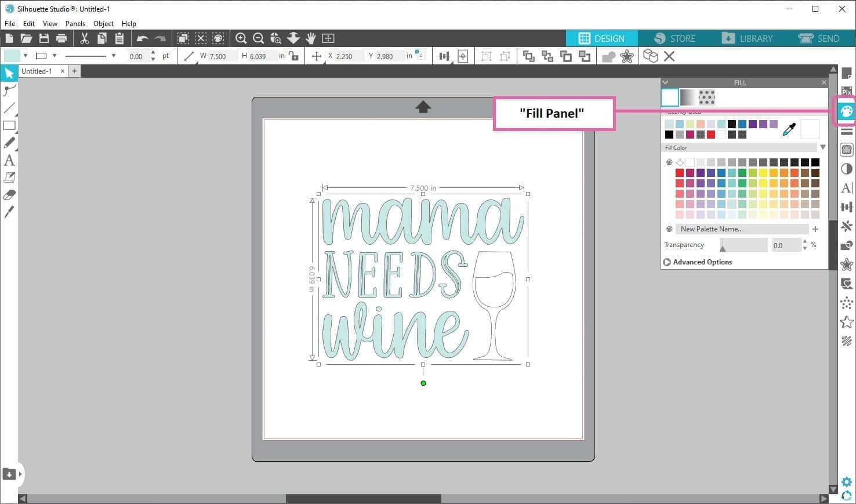Open the Panels menu
This screenshot has width=856, height=504.
pyautogui.click(x=75, y=24)
